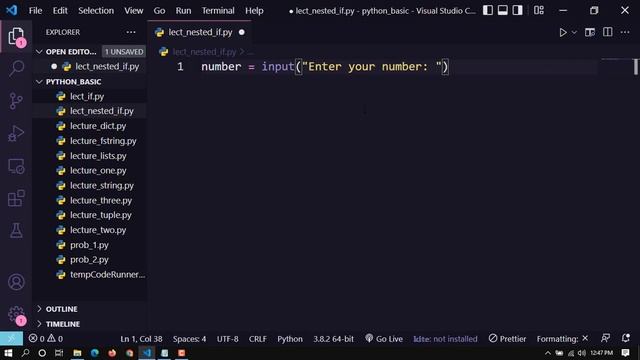Viewport: 640px width, 360px height.
Task: Open the Manage gear settings icon
Action: coord(16,314)
